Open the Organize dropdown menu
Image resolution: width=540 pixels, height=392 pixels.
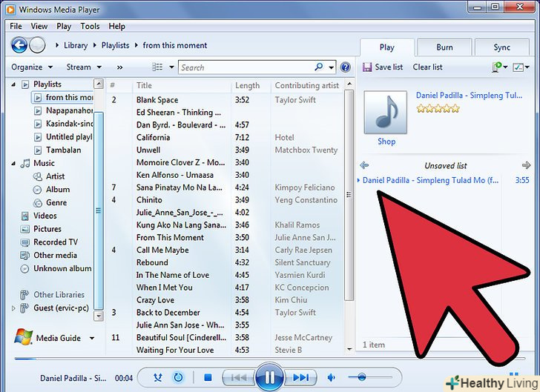31,67
